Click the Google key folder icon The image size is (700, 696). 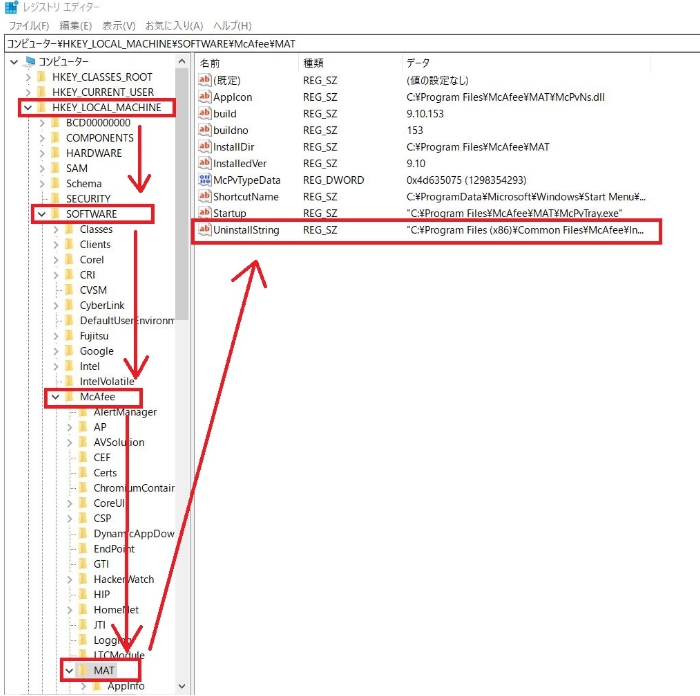click(69, 351)
